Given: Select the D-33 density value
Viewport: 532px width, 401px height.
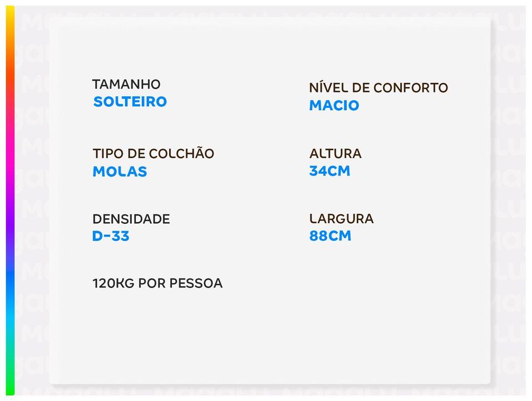Looking at the screenshot, I should [x=111, y=236].
